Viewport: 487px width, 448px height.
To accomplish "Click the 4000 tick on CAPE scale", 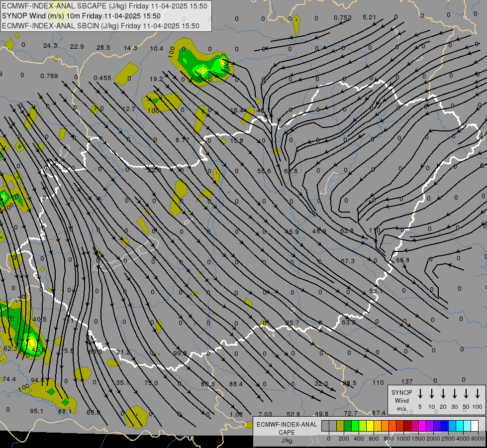I will [463, 439].
